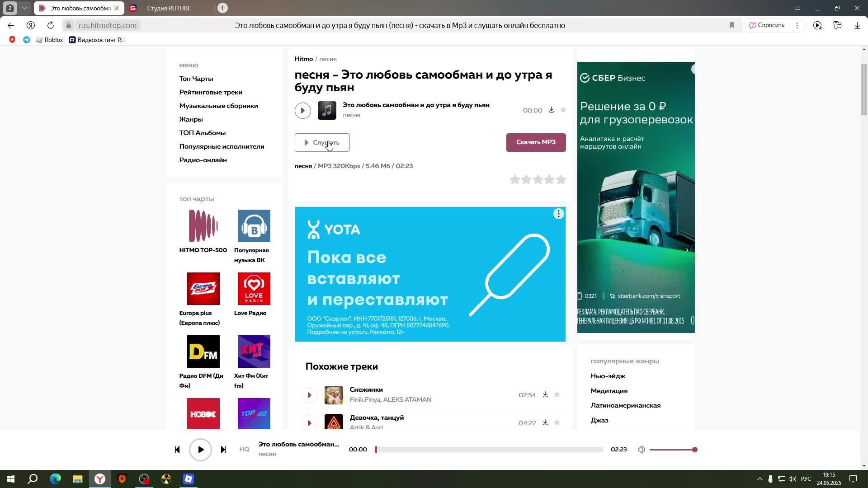Screen dimensions: 868x488
Task: Download Девочка, танцуй track
Action: click(545, 422)
